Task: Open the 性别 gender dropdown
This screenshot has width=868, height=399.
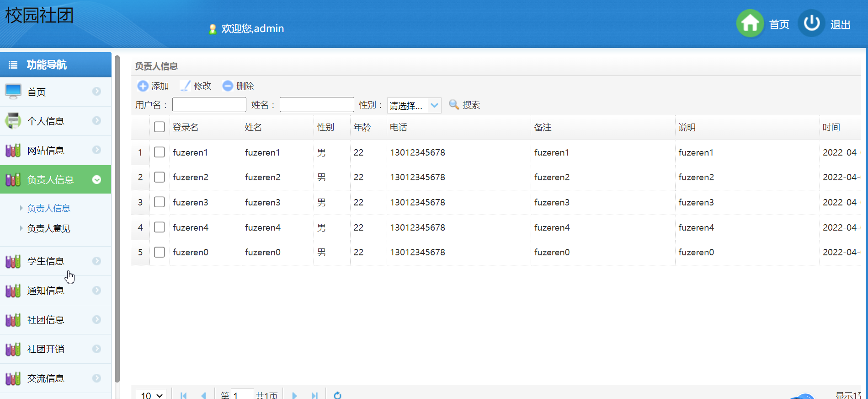Action: pos(414,105)
